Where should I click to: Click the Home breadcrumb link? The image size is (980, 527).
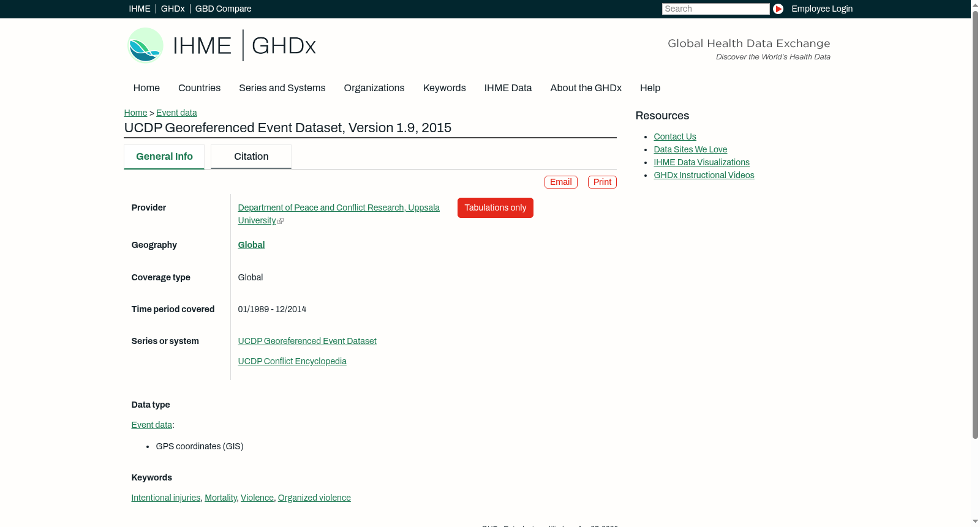coord(135,113)
